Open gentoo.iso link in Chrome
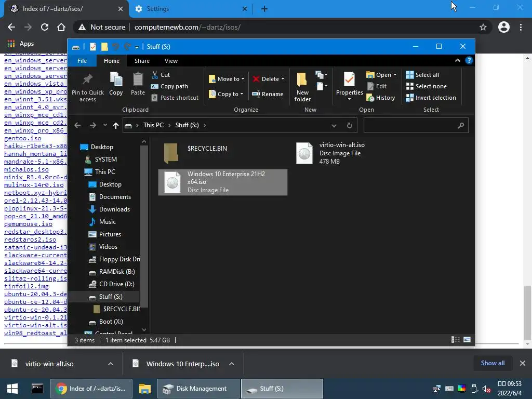 pos(23,138)
